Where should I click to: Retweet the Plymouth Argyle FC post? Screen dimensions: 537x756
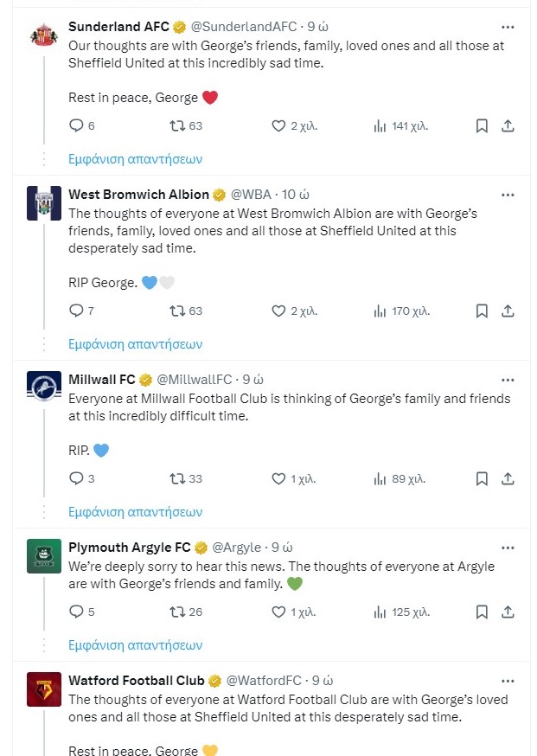(x=186, y=612)
